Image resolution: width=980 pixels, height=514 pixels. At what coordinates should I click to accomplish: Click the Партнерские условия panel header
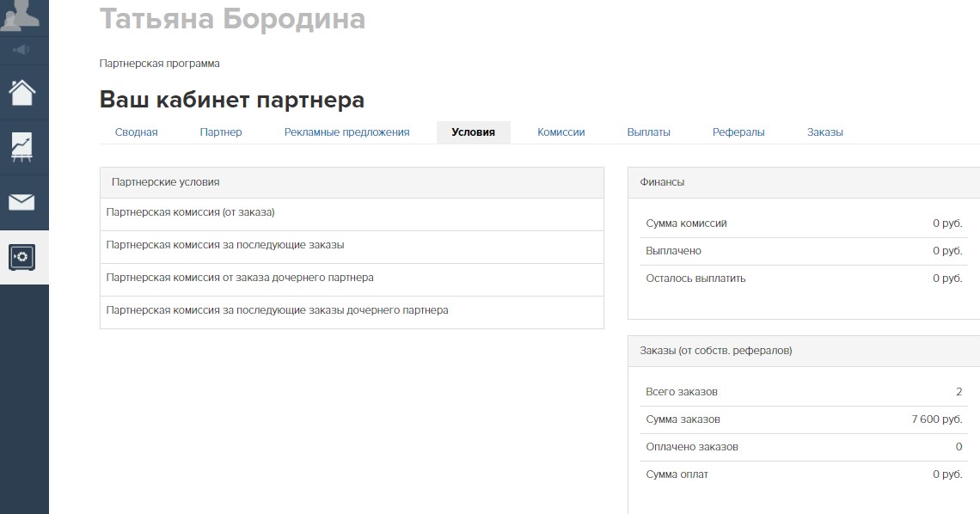pos(352,182)
